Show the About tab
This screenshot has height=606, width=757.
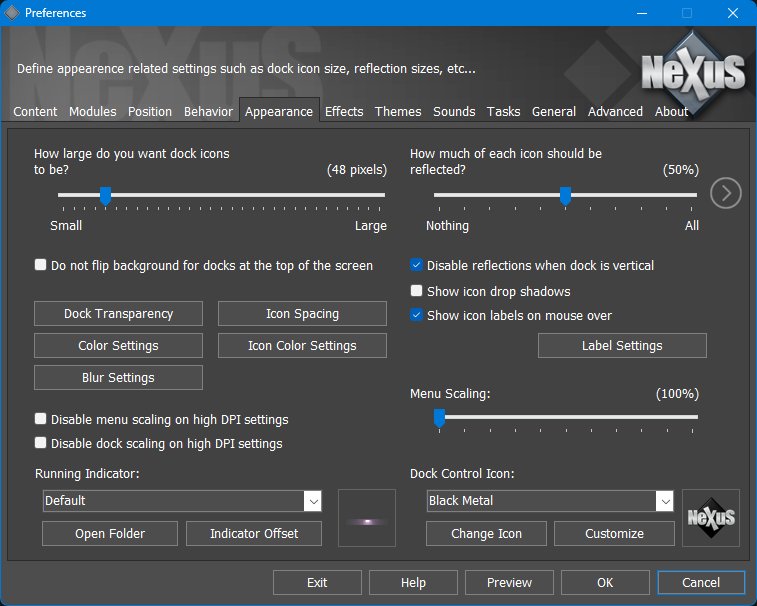(671, 112)
